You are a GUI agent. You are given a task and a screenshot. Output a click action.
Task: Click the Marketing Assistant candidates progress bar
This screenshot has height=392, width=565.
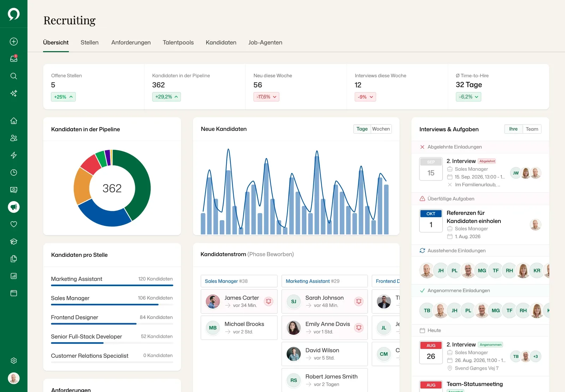112,285
